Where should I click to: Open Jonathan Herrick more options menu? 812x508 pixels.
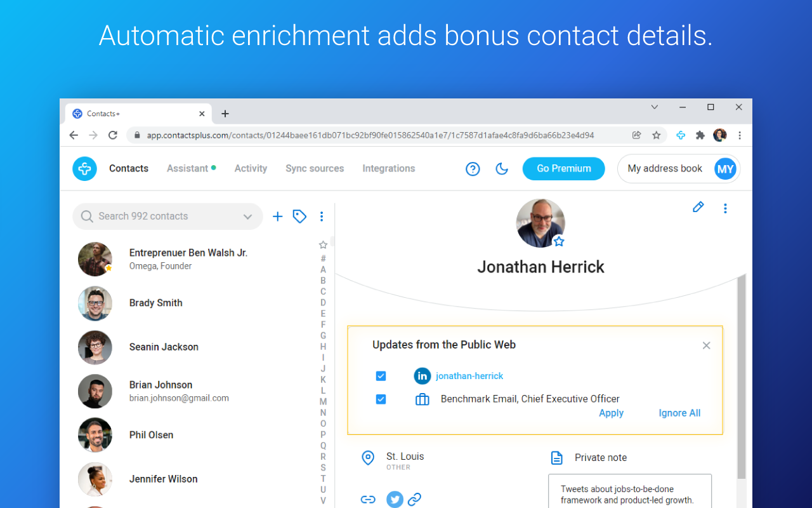point(725,208)
